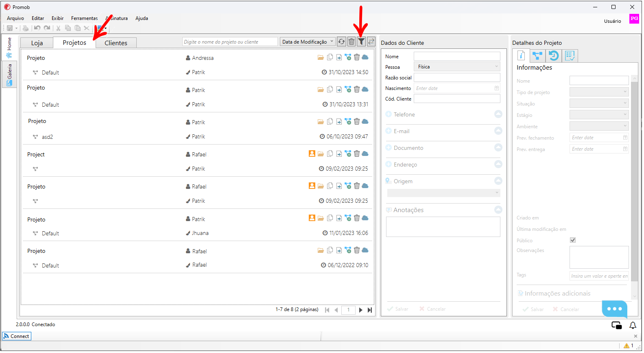This screenshot has width=644, height=353.
Task: Click the filter funnel icon in the toolbar
Action: click(361, 42)
